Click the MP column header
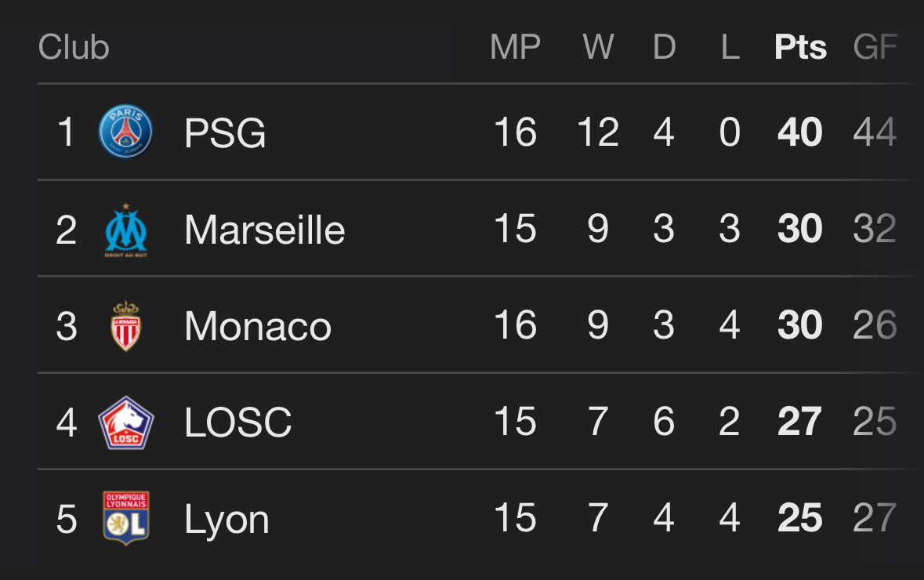924x580 pixels. tap(515, 47)
